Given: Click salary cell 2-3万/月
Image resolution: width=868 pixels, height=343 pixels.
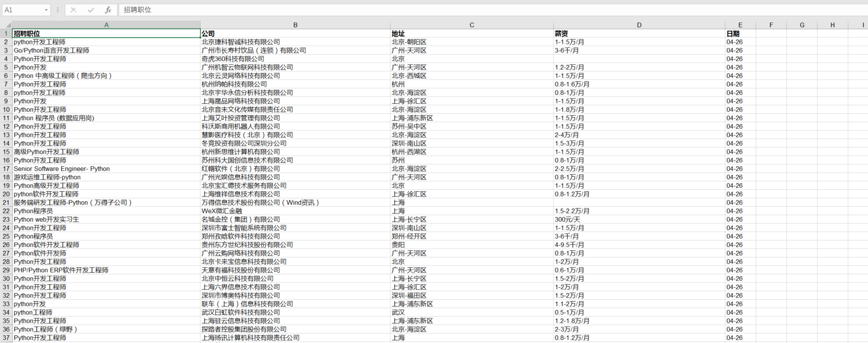Looking at the screenshot, I should coord(639,330).
